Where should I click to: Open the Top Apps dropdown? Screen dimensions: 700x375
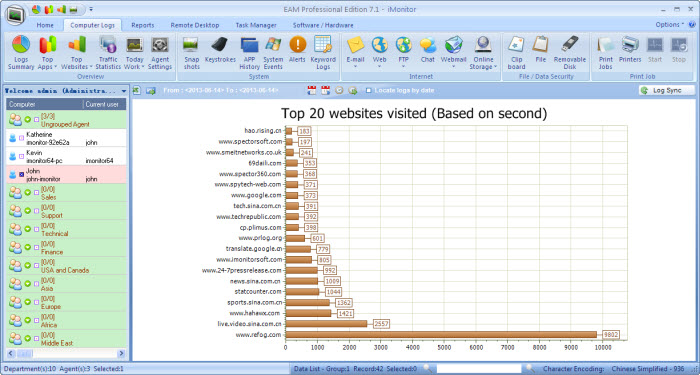47,53
